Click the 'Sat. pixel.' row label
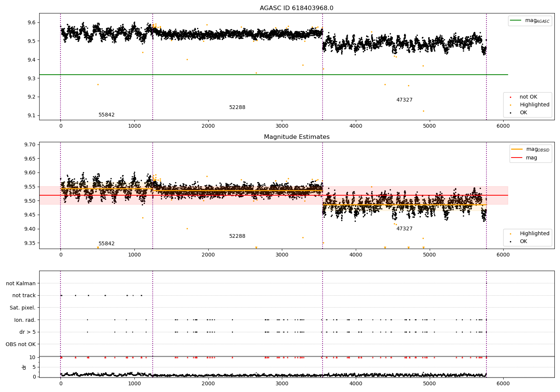The width and height of the screenshot is (560, 392). click(23, 308)
